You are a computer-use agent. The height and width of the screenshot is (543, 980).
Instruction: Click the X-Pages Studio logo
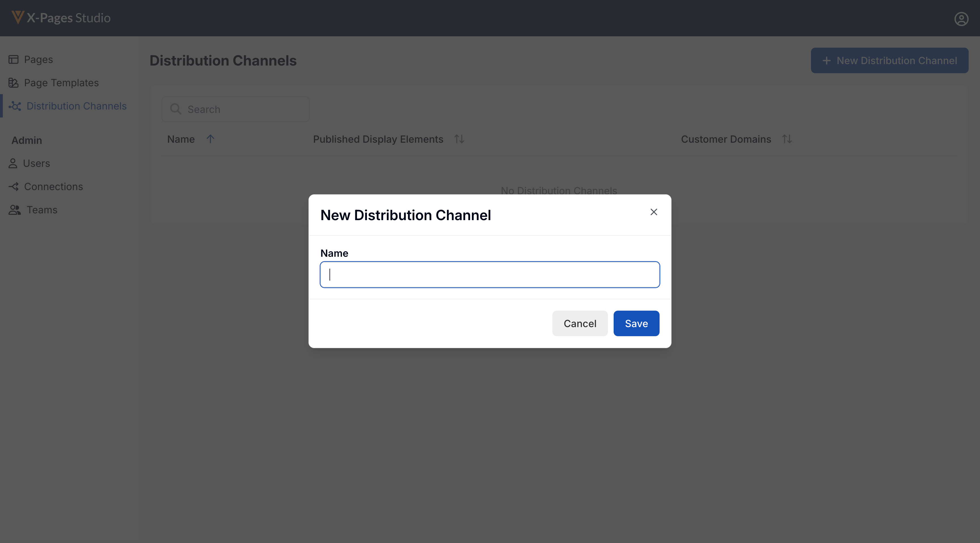61,18
